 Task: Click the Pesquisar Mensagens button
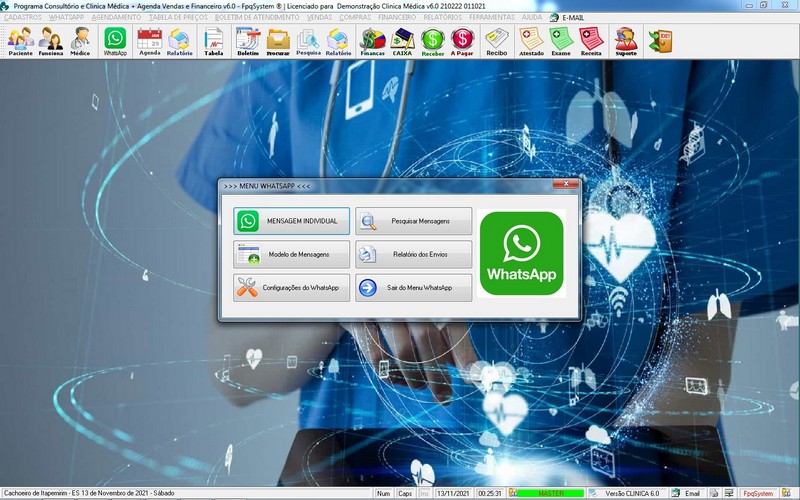pos(413,221)
